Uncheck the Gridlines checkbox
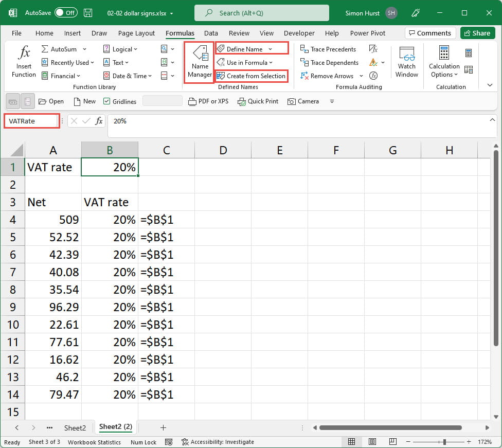 pyautogui.click(x=107, y=101)
